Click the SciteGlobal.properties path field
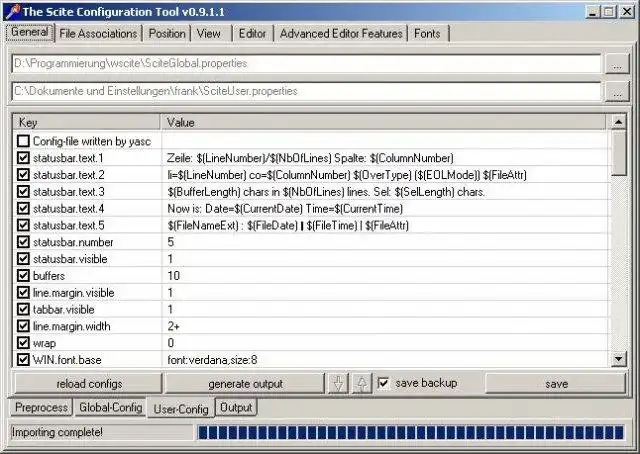Viewport: 640px width, 454px height. 307,64
